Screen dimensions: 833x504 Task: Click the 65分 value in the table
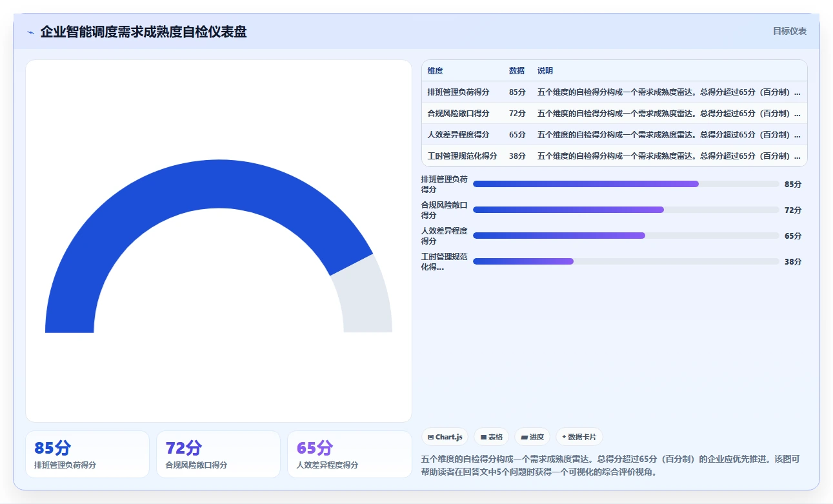pyautogui.click(x=517, y=135)
